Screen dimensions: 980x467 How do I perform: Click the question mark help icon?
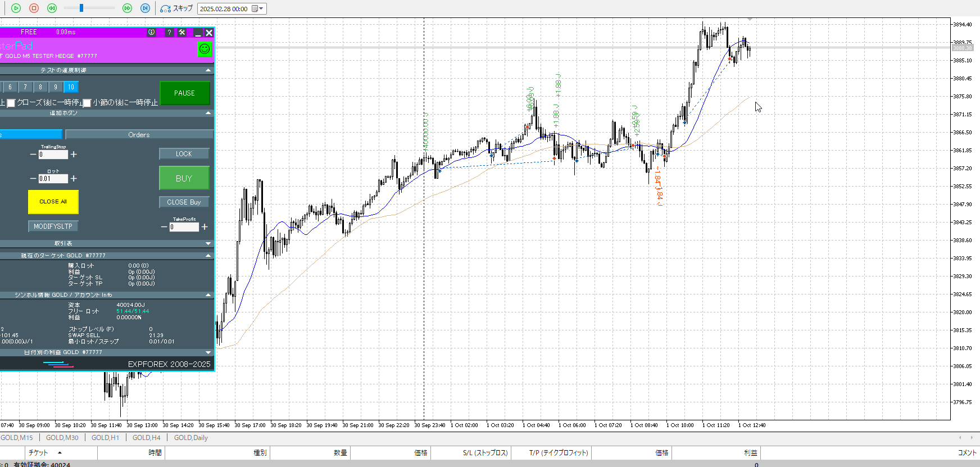click(169, 33)
